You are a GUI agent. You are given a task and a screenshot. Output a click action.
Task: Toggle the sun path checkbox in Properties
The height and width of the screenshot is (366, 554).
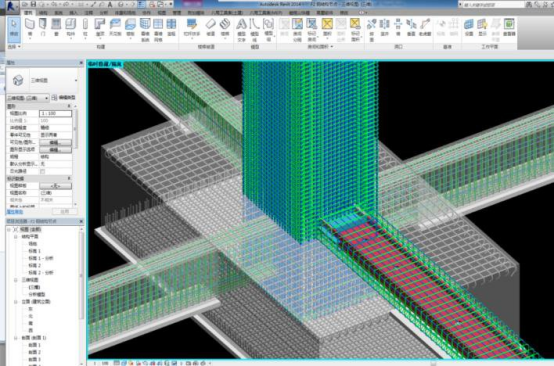tap(43, 171)
